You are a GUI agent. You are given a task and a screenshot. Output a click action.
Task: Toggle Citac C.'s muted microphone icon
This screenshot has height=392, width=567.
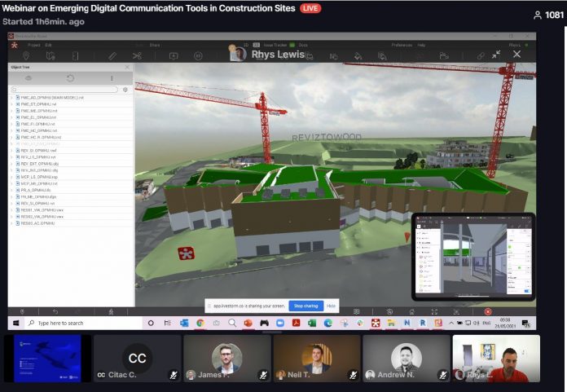174,375
